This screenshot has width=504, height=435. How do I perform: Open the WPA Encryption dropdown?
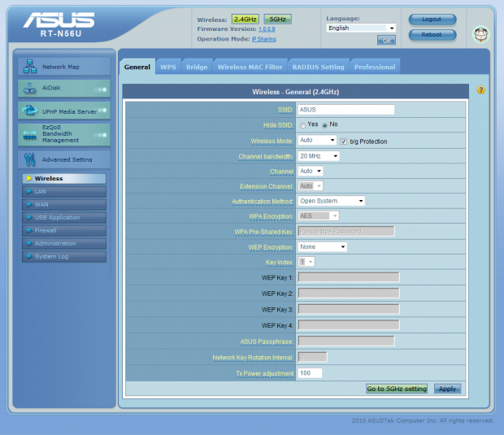pos(319,216)
